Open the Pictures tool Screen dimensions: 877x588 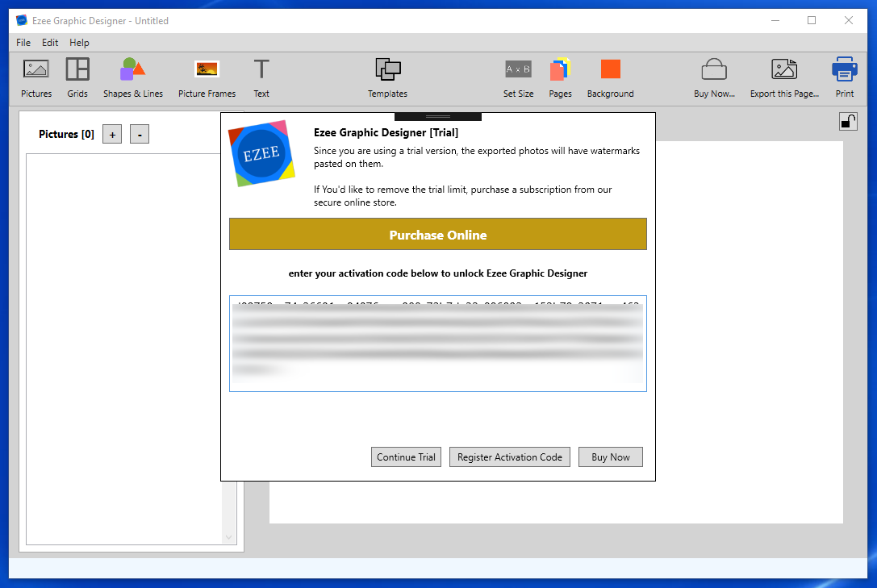tap(35, 69)
